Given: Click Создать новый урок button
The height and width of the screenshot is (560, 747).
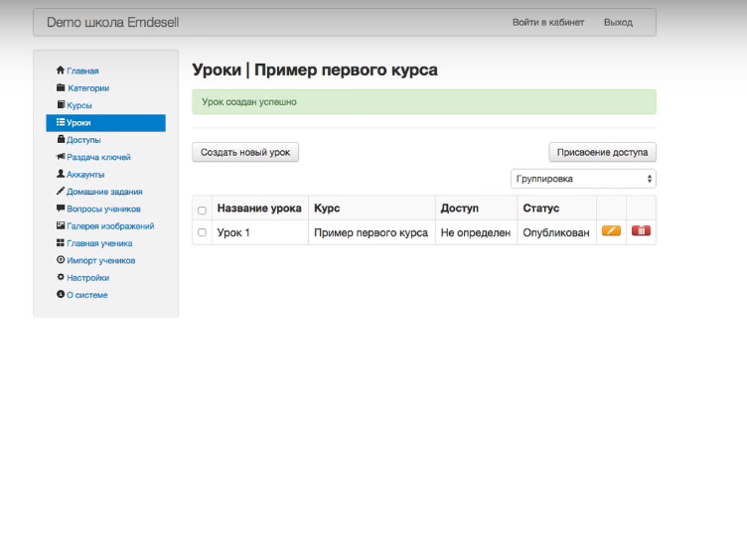Looking at the screenshot, I should (x=245, y=152).
